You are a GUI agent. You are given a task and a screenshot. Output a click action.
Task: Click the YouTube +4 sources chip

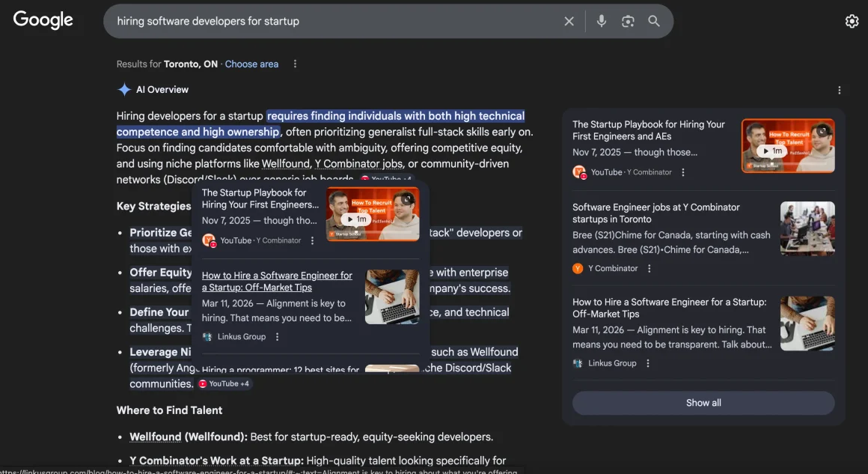(x=224, y=383)
